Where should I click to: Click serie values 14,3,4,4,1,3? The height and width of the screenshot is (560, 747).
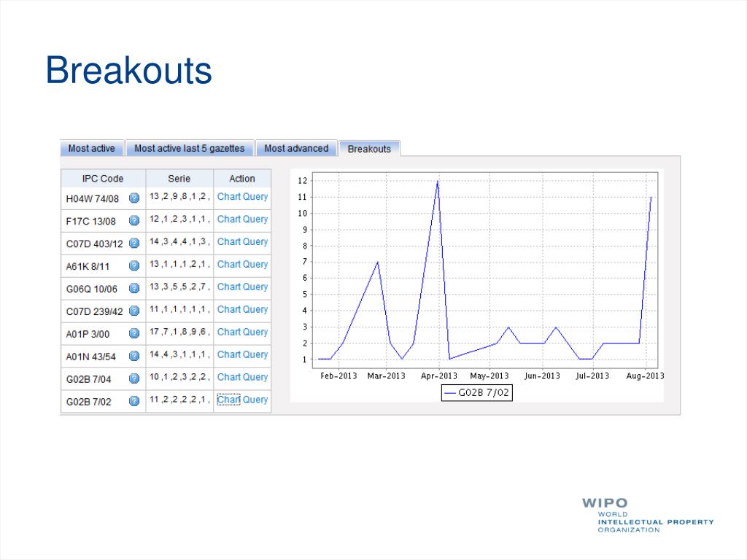(179, 241)
